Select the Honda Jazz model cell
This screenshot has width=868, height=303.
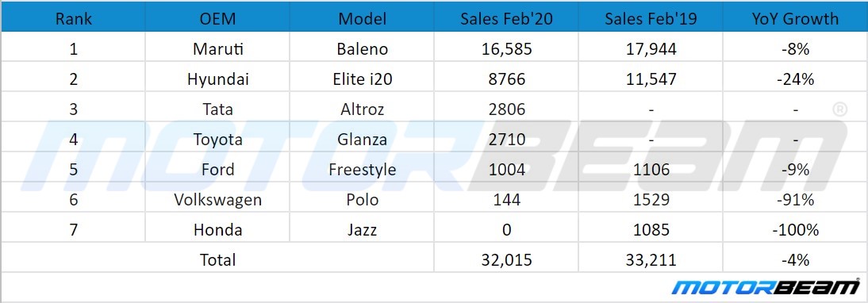coord(362,229)
